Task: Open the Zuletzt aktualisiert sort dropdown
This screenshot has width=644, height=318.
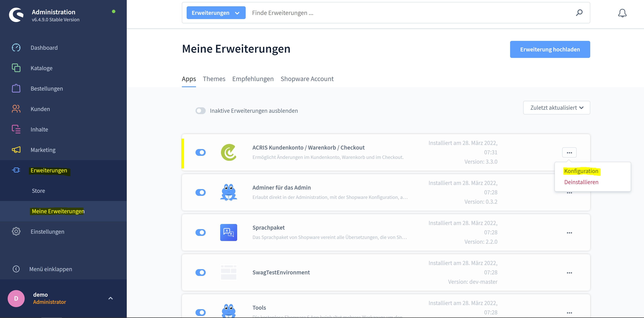Action: pos(557,108)
